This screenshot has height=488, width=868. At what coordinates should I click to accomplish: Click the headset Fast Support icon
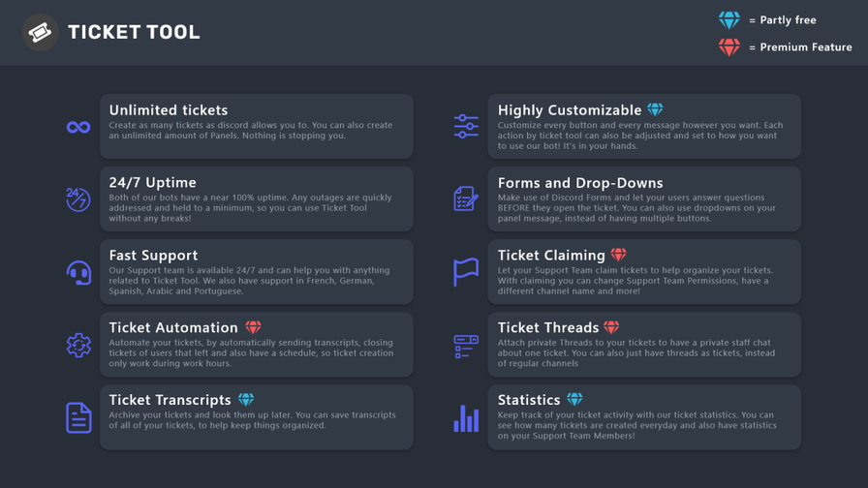[78, 272]
